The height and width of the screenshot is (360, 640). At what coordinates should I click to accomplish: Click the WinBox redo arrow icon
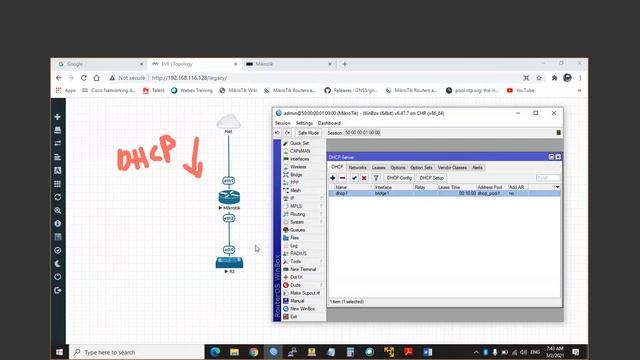[x=288, y=133]
